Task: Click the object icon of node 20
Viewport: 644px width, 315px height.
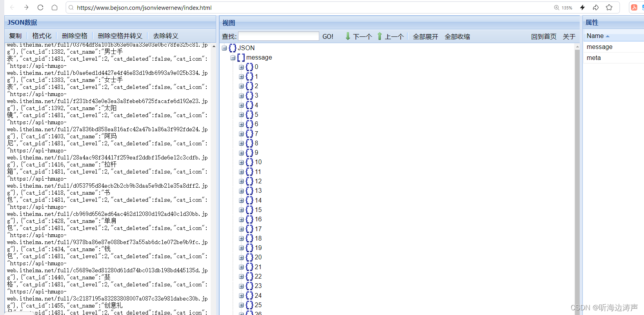Action: click(249, 257)
